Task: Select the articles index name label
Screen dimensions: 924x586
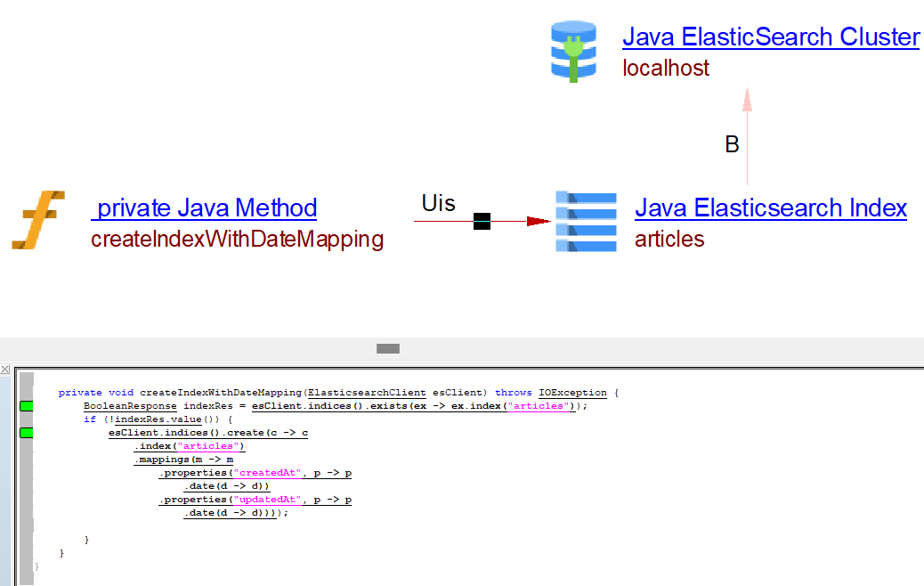Action: 669,240
